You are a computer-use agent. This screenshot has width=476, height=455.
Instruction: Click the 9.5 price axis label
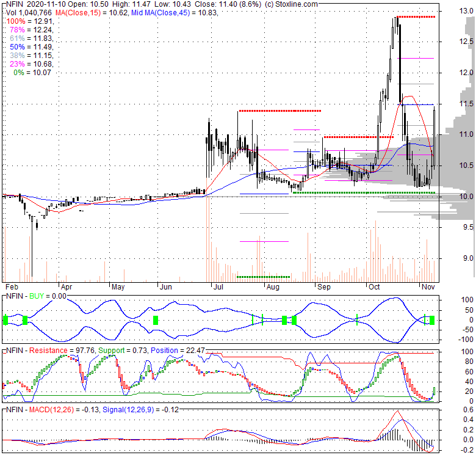(467, 227)
